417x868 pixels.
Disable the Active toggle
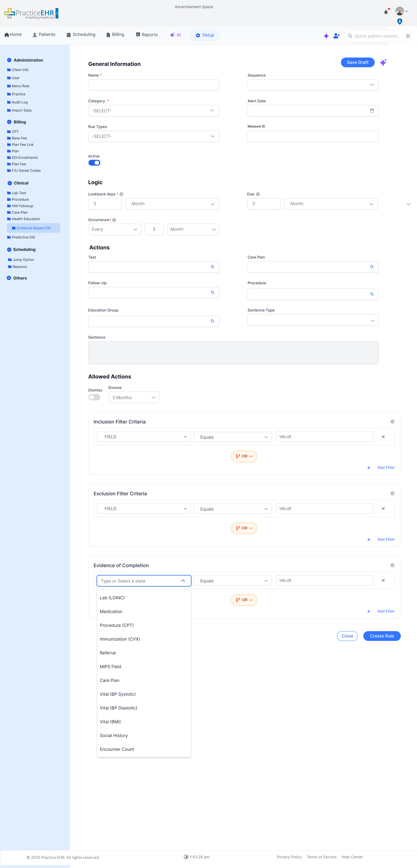94,162
